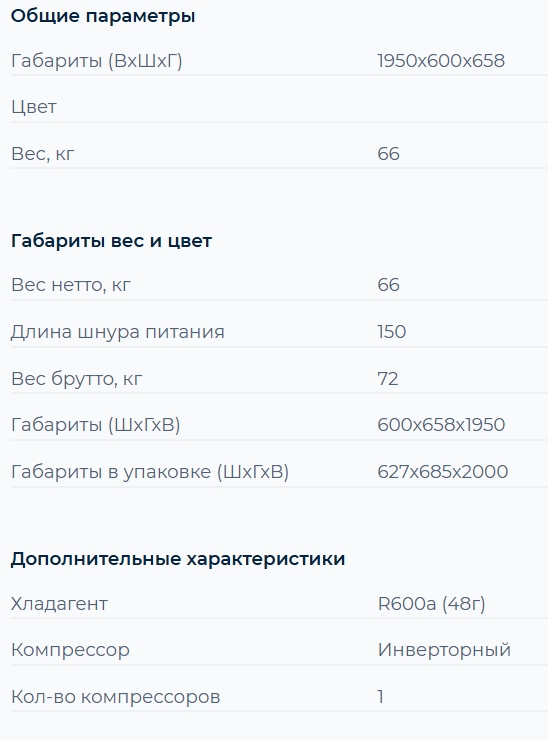Click the 'Инверторный' compressor value
This screenshot has width=548, height=740.
pos(444,650)
